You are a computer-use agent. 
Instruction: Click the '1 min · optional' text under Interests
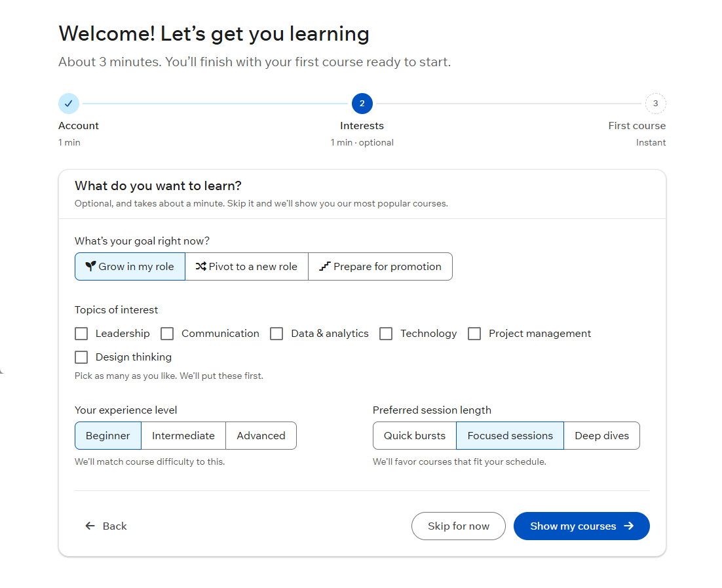click(362, 143)
